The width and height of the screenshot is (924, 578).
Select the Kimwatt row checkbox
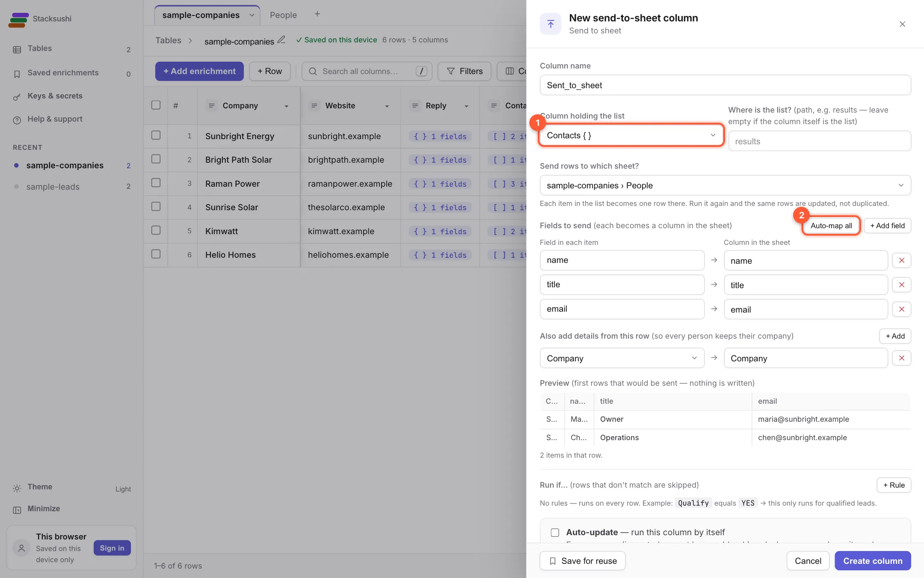(x=156, y=230)
